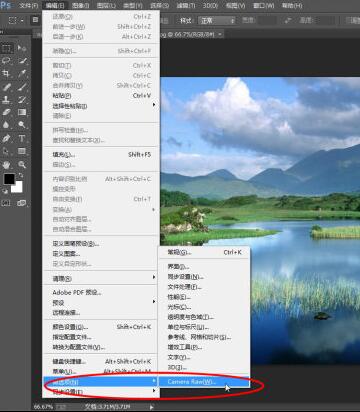This screenshot has height=412, width=360.
Task: Click the zoom percentage 66.67% field
Action: coord(44,407)
